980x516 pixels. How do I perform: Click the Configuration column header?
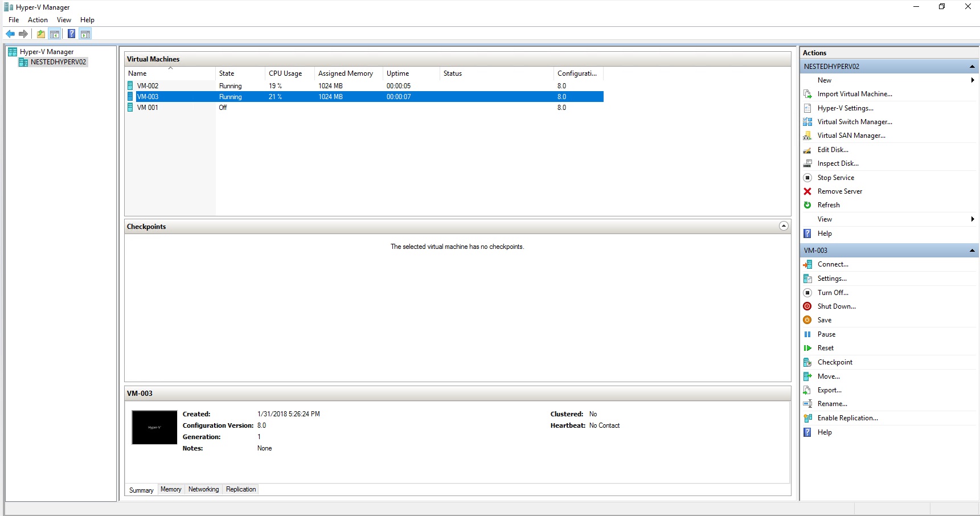coord(579,73)
